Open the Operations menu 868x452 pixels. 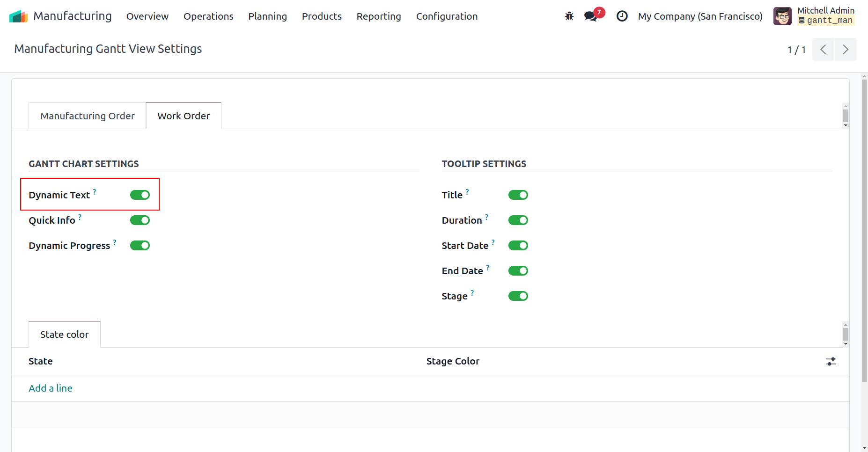coord(208,16)
